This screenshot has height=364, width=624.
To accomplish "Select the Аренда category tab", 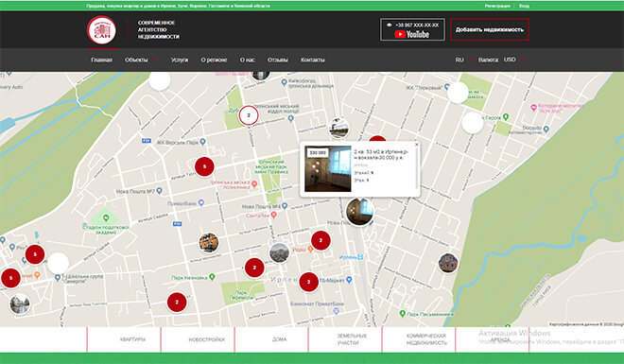I will 500,339.
